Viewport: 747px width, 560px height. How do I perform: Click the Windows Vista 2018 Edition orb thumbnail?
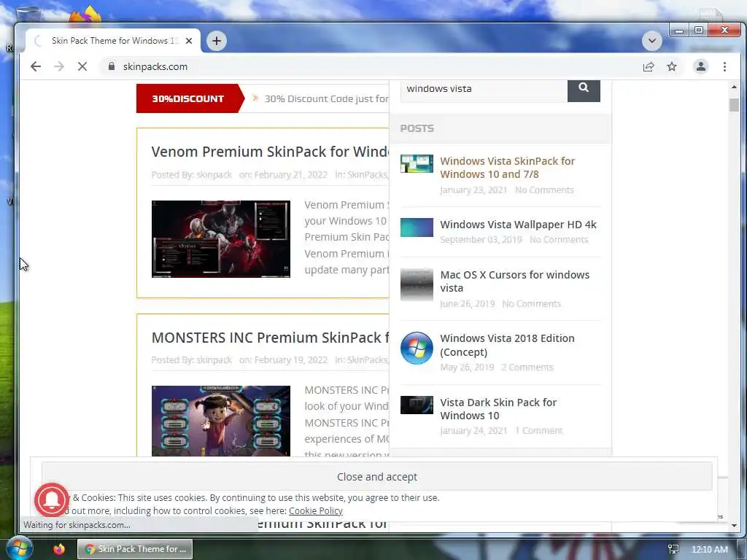point(417,348)
